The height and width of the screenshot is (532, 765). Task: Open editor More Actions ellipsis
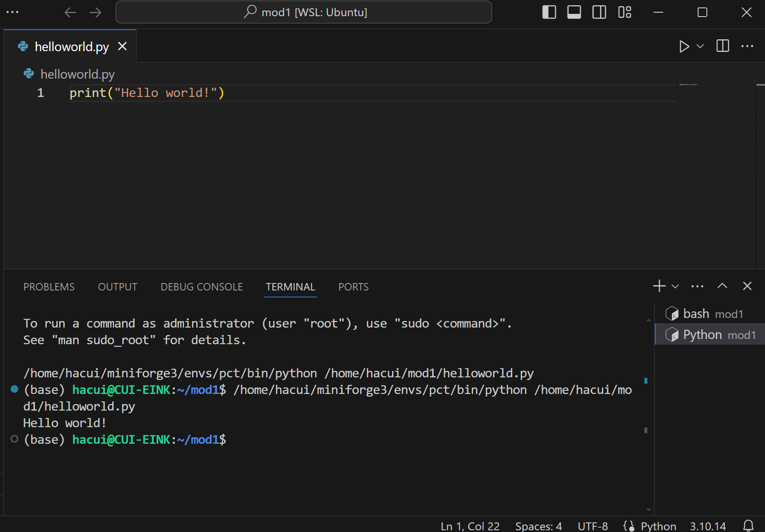click(x=748, y=46)
